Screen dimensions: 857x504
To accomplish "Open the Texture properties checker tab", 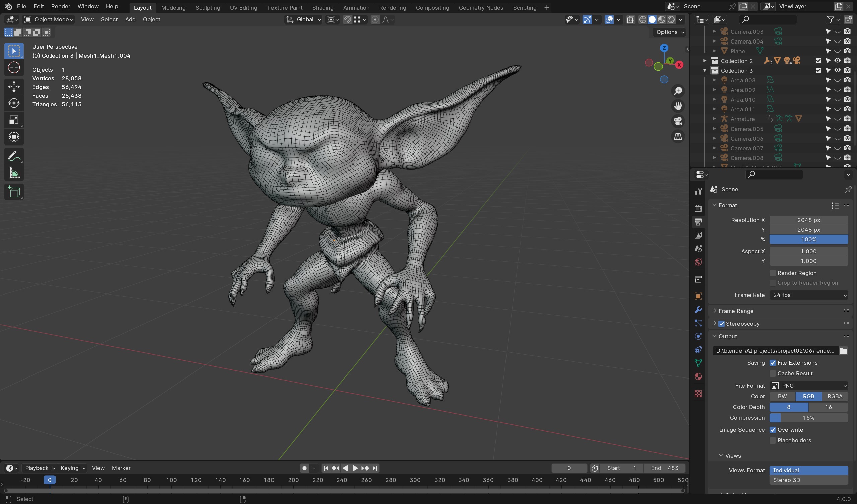I will pos(698,394).
